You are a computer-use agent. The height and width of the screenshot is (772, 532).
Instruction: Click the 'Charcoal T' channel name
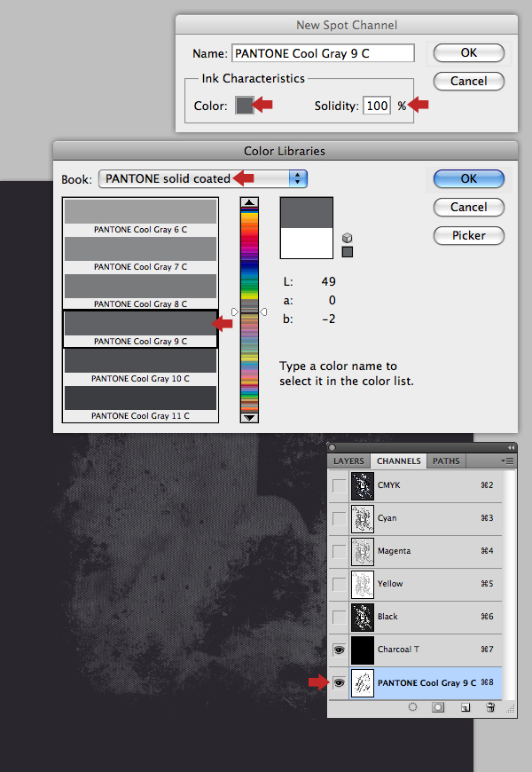tap(398, 650)
